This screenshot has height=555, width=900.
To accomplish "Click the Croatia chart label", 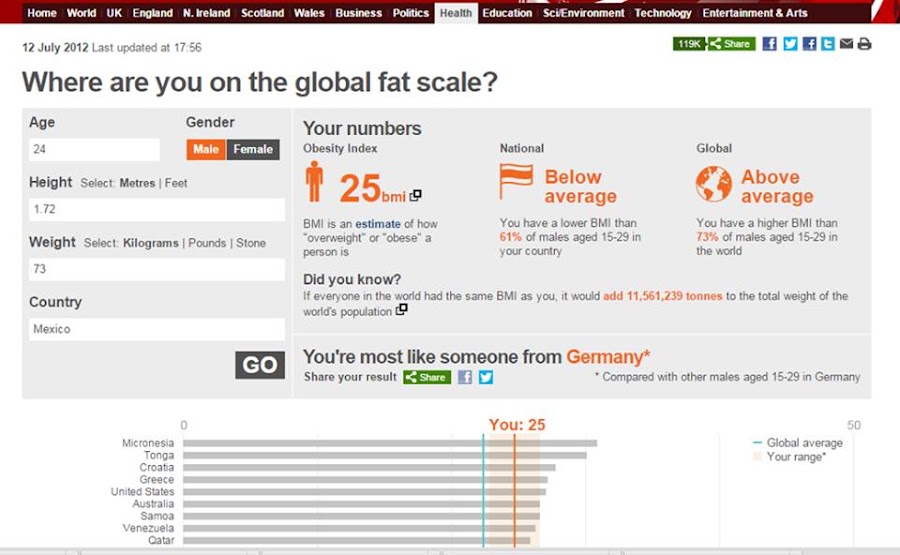I will click(x=157, y=467).
